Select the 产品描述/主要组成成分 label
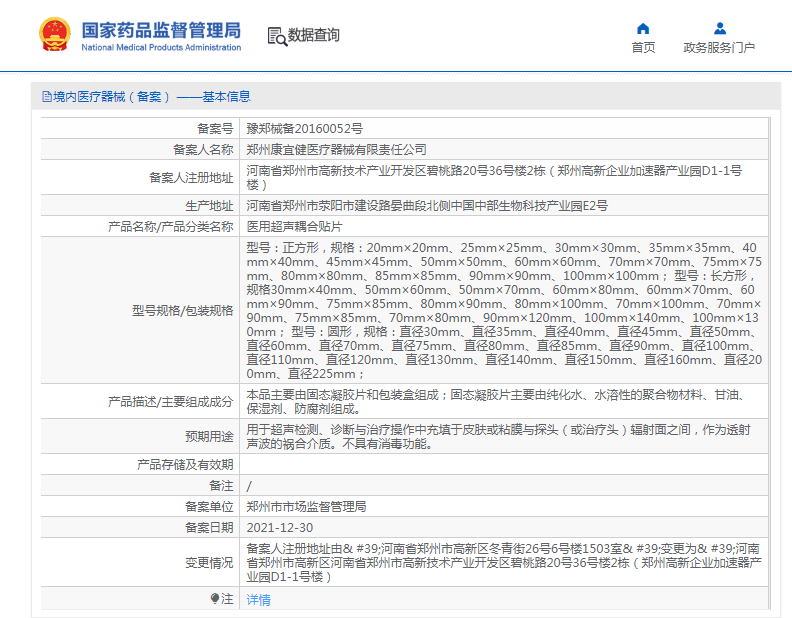 [x=171, y=402]
